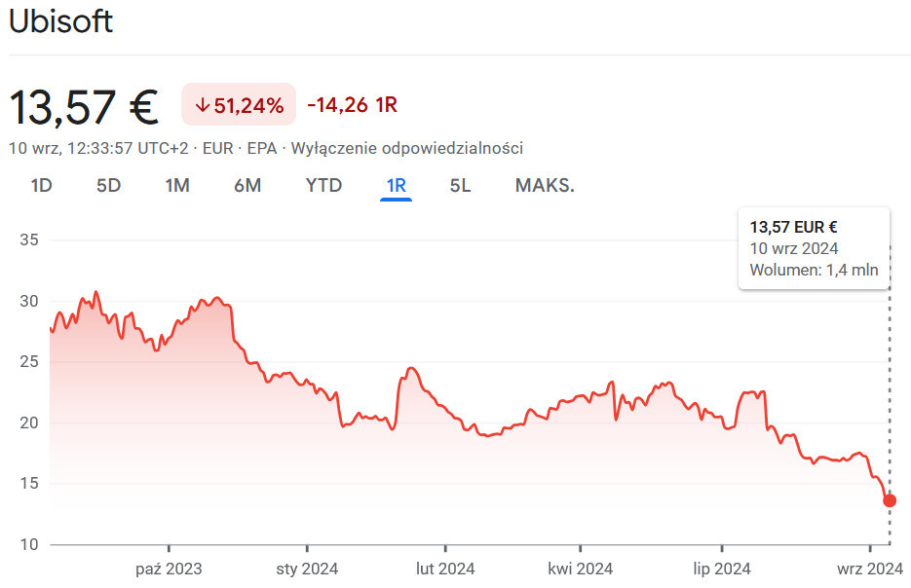Screen dimensions: 911x588
Task: Click the red 51,24% change badge
Action: pyautogui.click(x=239, y=105)
